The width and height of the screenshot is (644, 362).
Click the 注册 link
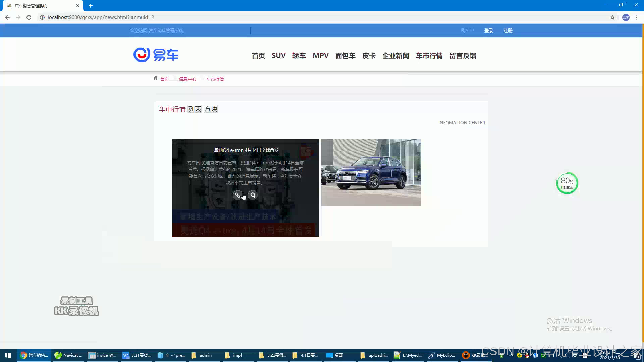[508, 31]
